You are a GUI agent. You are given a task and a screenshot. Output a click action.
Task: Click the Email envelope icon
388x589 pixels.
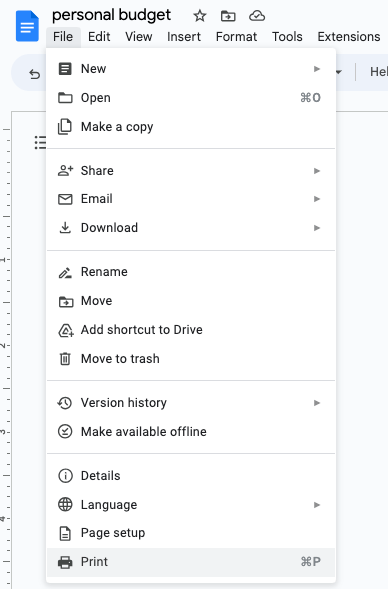click(65, 199)
